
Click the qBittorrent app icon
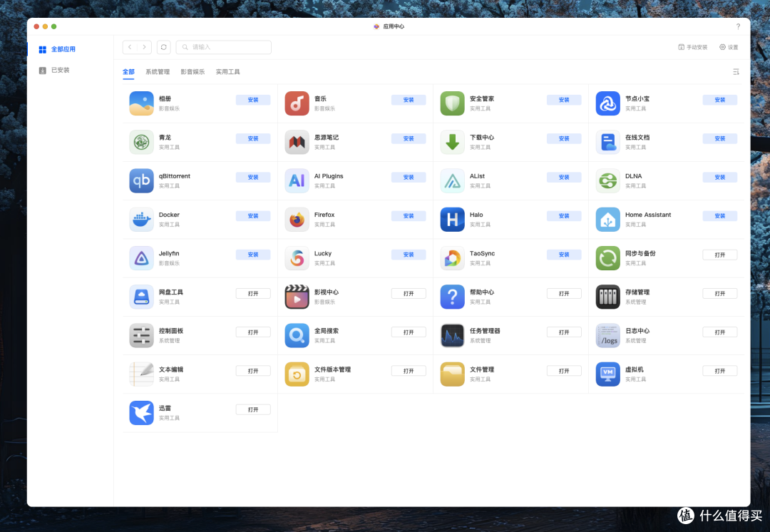[141, 180]
